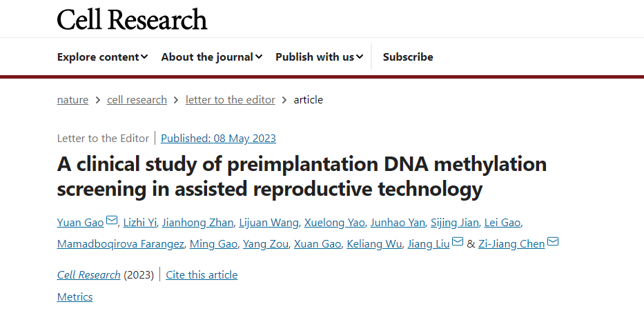644x322 pixels.
Task: Open the letter to the editor breadcrumb
Action: tap(230, 100)
